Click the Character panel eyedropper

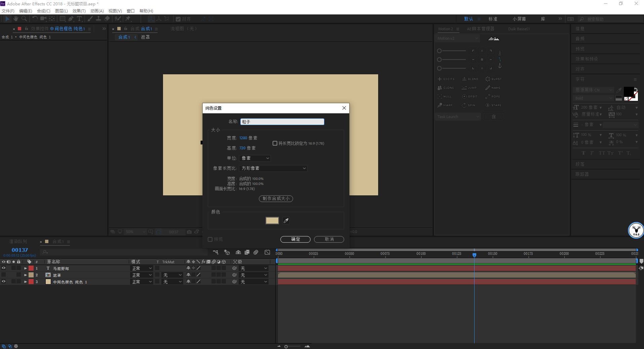pyautogui.click(x=618, y=90)
